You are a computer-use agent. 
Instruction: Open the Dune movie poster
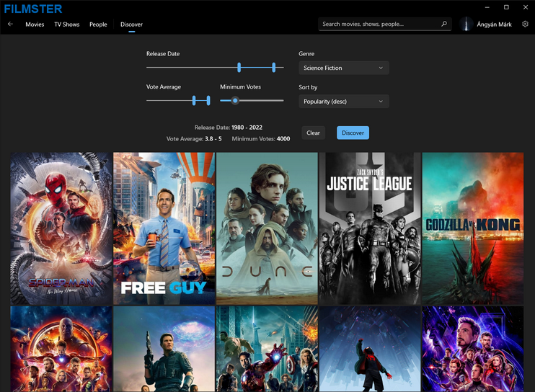(x=267, y=228)
